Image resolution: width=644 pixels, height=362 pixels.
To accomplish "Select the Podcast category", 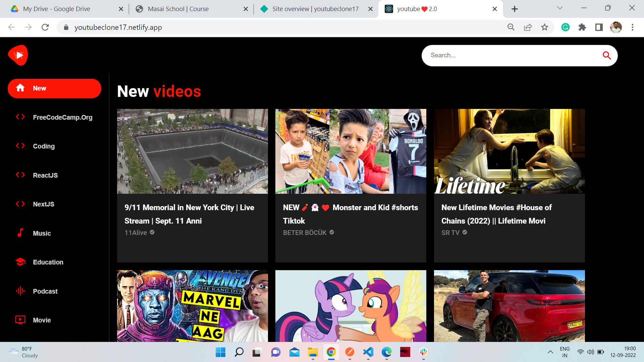I will pyautogui.click(x=54, y=291).
